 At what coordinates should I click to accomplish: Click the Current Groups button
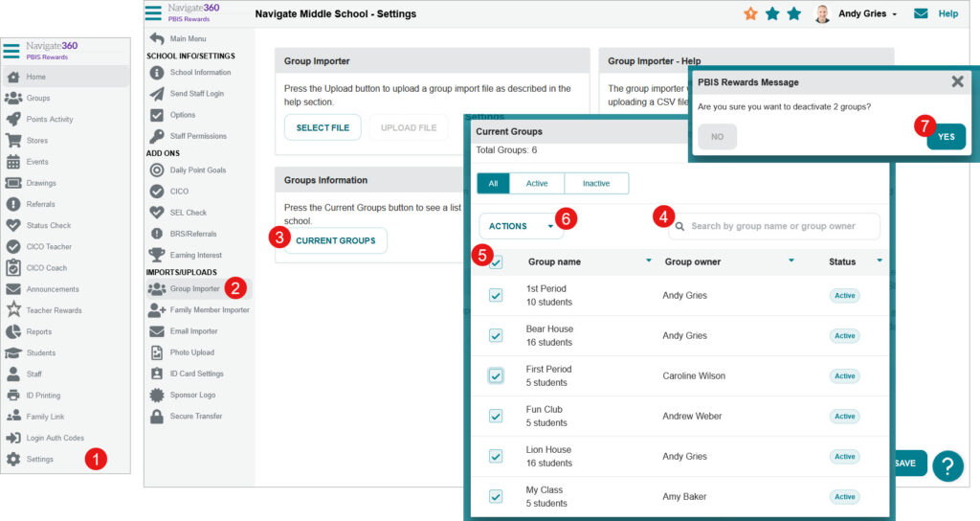335,240
